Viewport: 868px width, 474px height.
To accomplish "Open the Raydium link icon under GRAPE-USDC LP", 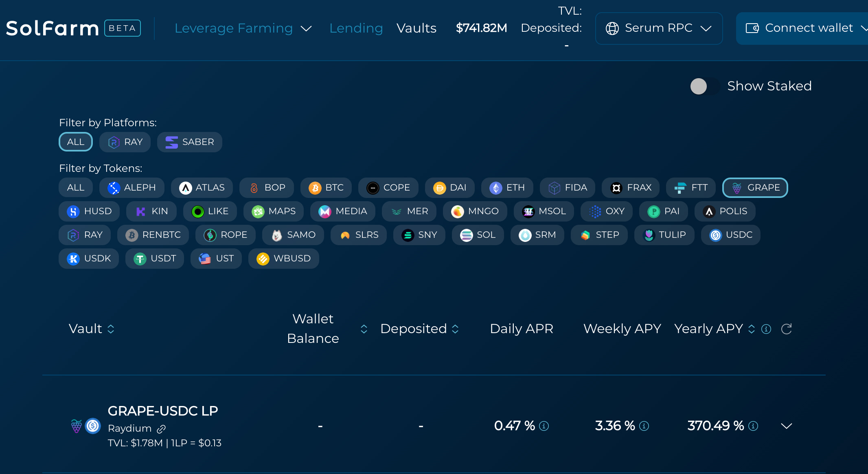I will pyautogui.click(x=161, y=429).
